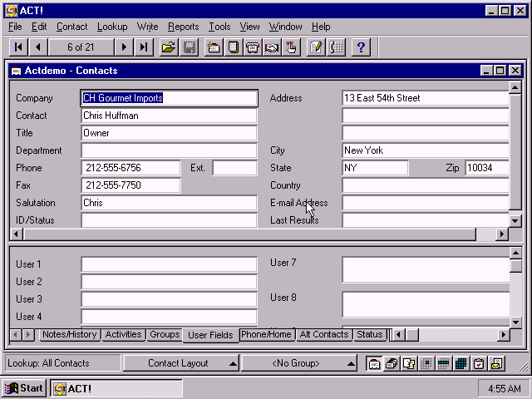This screenshot has width=532, height=399.
Task: Open a database with the folder icon
Action: 169,47
